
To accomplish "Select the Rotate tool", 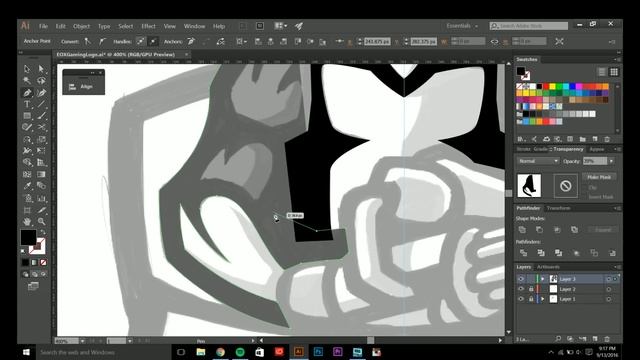I will [x=27, y=140].
